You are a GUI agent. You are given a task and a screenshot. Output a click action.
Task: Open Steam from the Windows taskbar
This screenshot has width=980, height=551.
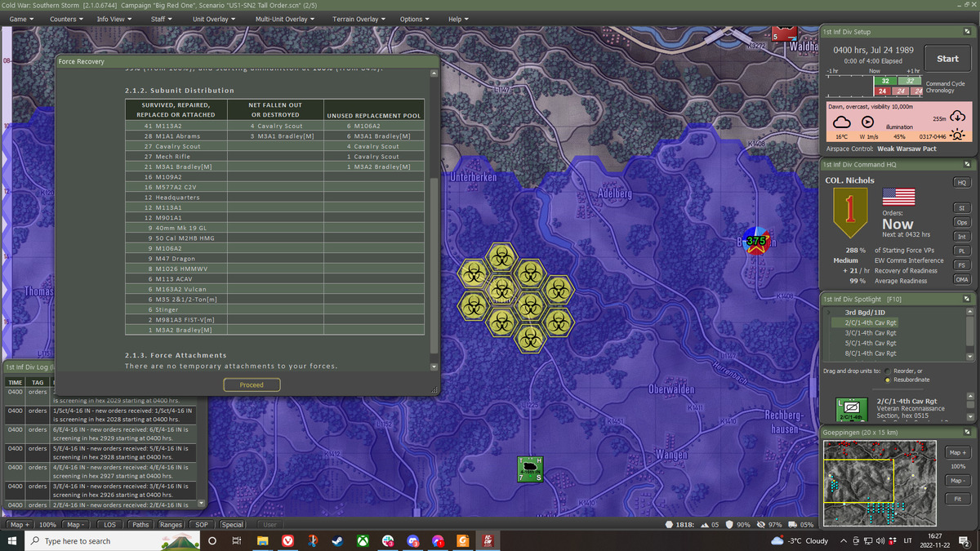(337, 541)
